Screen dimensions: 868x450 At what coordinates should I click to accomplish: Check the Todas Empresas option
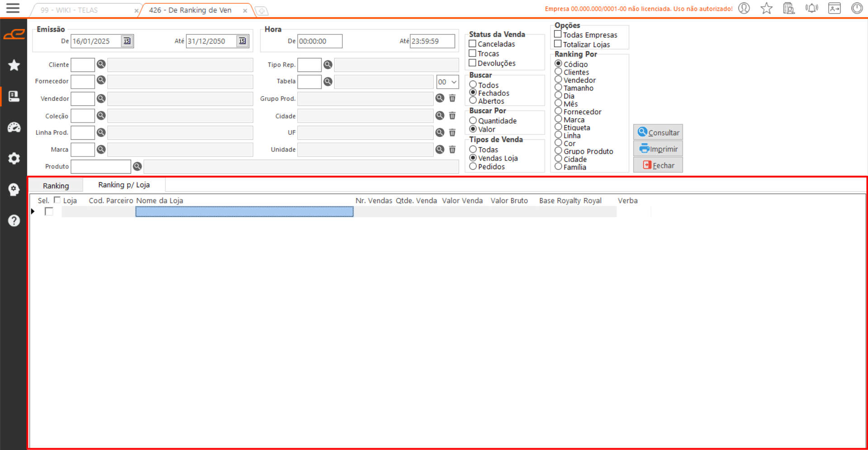click(x=558, y=34)
